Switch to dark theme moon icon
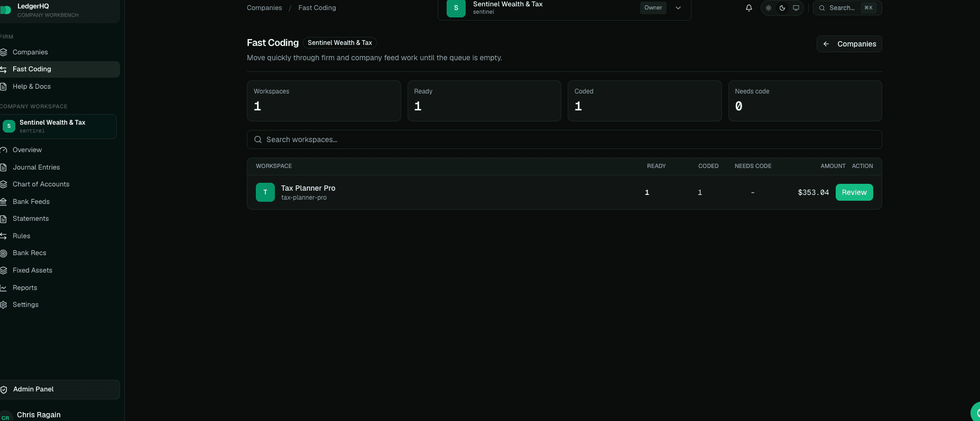The width and height of the screenshot is (980, 421). (782, 8)
